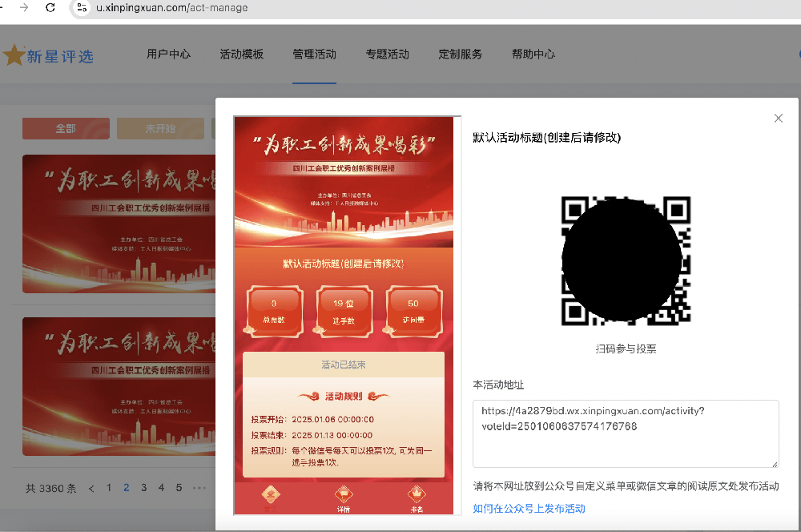Close the activity preview dialog with X
The height and width of the screenshot is (532, 801).
click(x=778, y=118)
